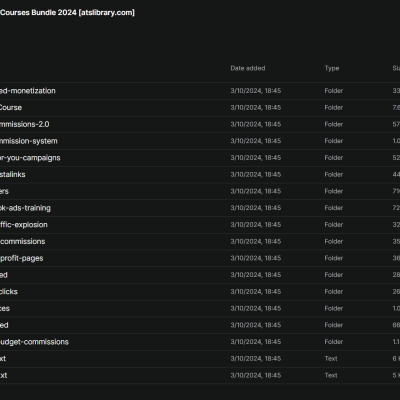
Task: Open the folder ending in ffic-explosion
Action: (x=24, y=225)
